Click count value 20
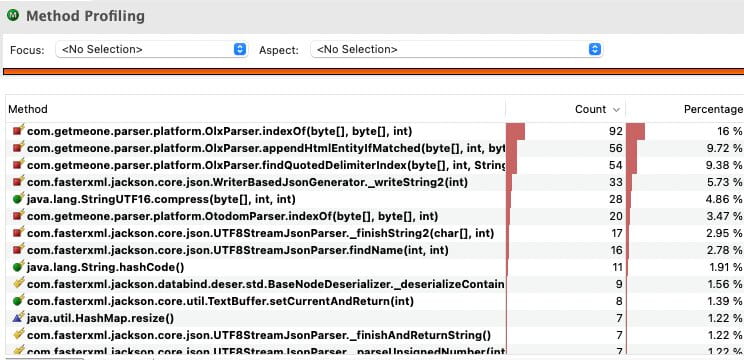 615,216
